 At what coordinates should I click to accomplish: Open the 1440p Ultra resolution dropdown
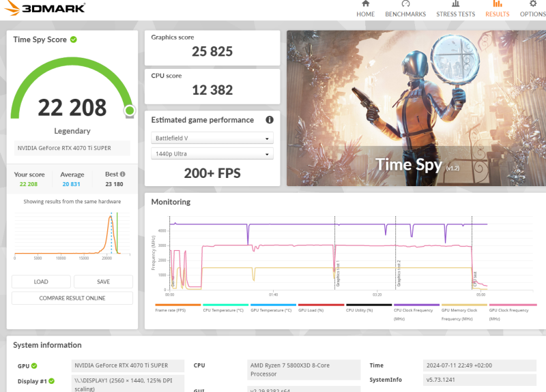click(212, 154)
